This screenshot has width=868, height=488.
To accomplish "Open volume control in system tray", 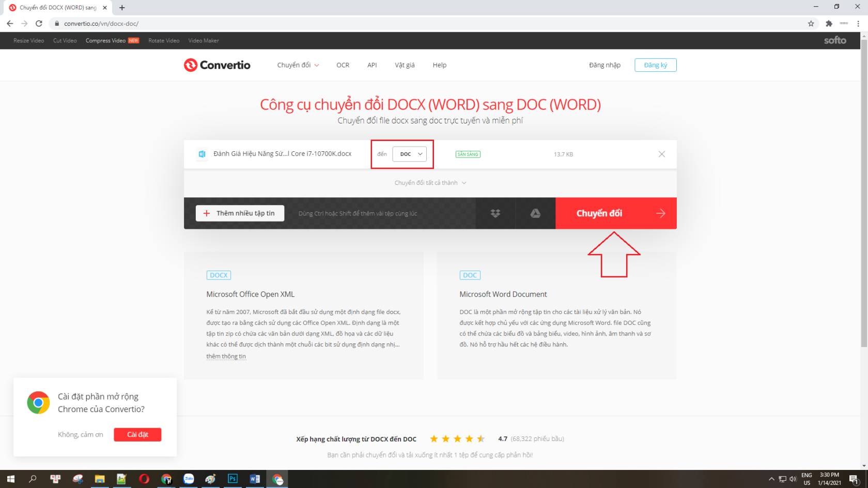I will click(793, 479).
